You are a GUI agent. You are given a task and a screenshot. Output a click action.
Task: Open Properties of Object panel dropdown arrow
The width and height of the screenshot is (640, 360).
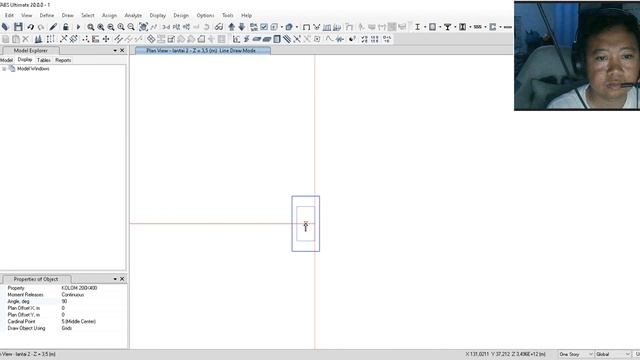point(115,279)
